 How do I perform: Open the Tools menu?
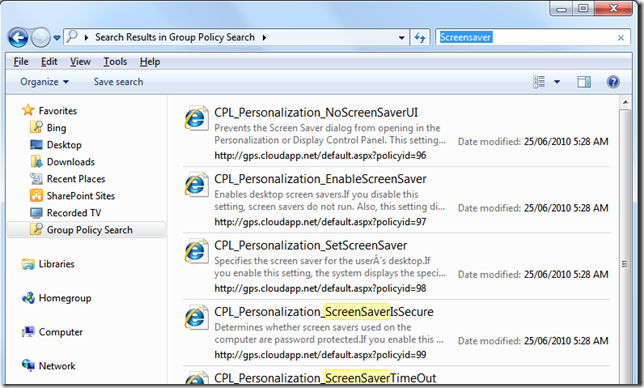point(115,62)
